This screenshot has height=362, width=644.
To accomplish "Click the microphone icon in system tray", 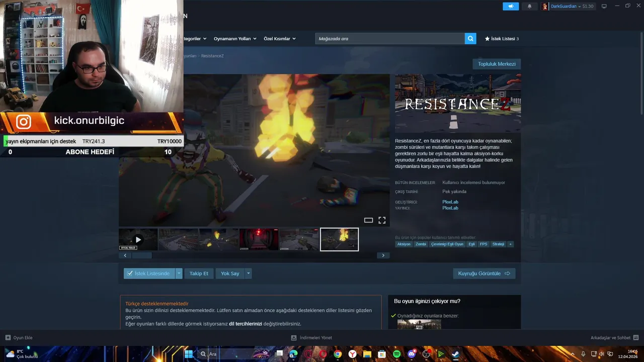I will (583, 354).
